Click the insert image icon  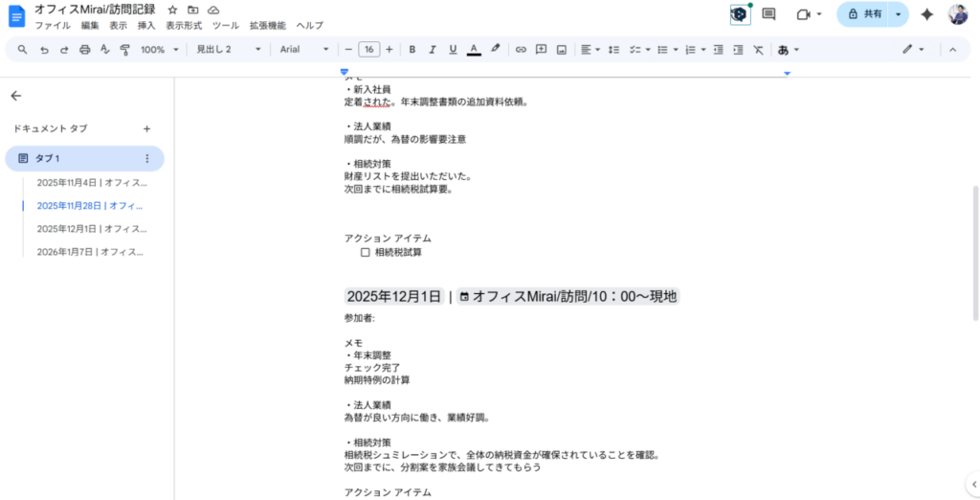point(562,50)
